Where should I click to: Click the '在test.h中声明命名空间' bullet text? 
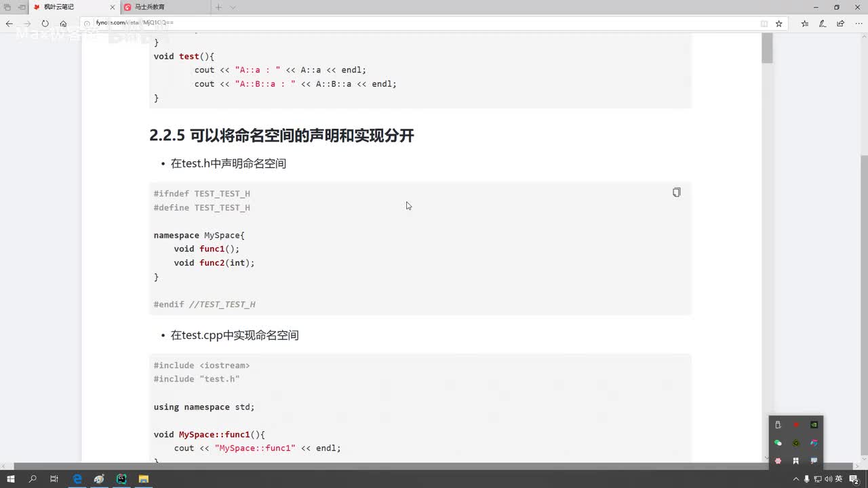[229, 163]
